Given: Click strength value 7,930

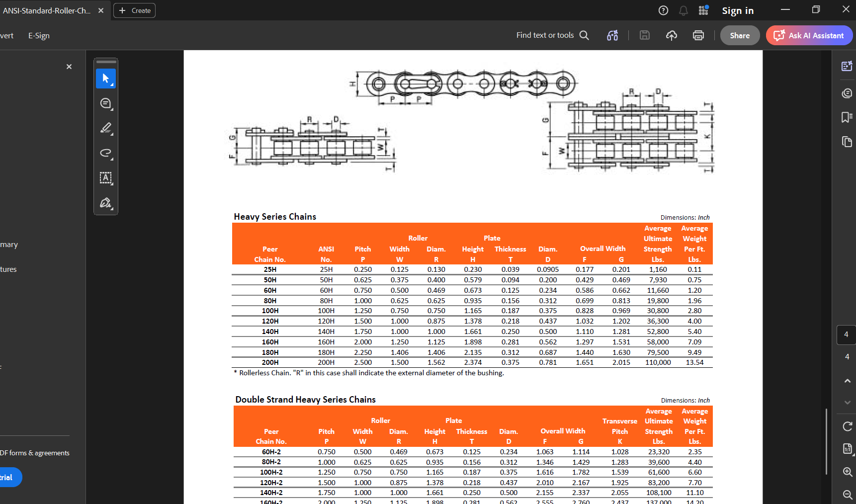Looking at the screenshot, I should (658, 280).
